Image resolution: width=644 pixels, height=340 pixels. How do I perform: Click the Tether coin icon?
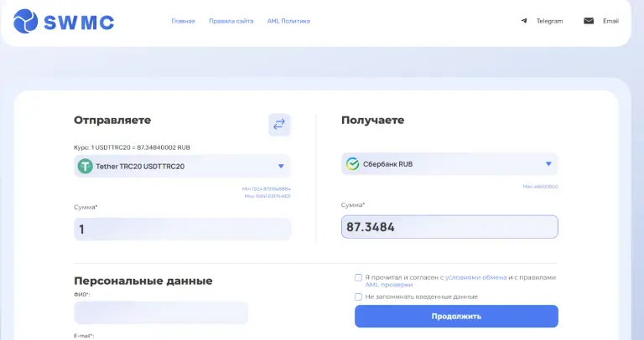pyautogui.click(x=86, y=166)
